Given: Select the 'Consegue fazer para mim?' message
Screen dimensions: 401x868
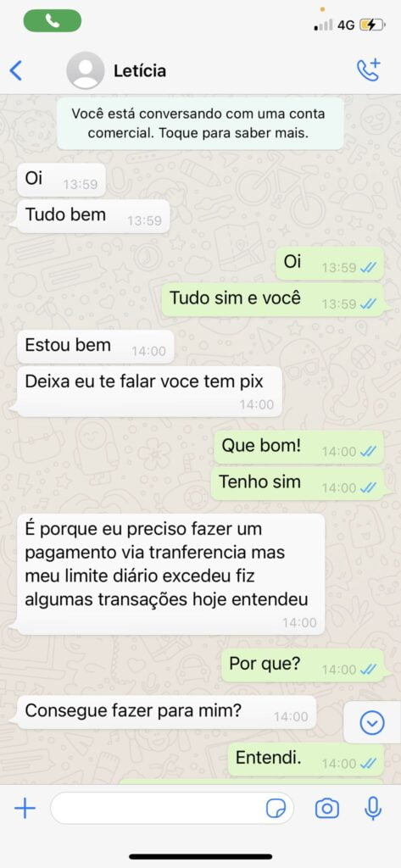Looking at the screenshot, I should [164, 712].
